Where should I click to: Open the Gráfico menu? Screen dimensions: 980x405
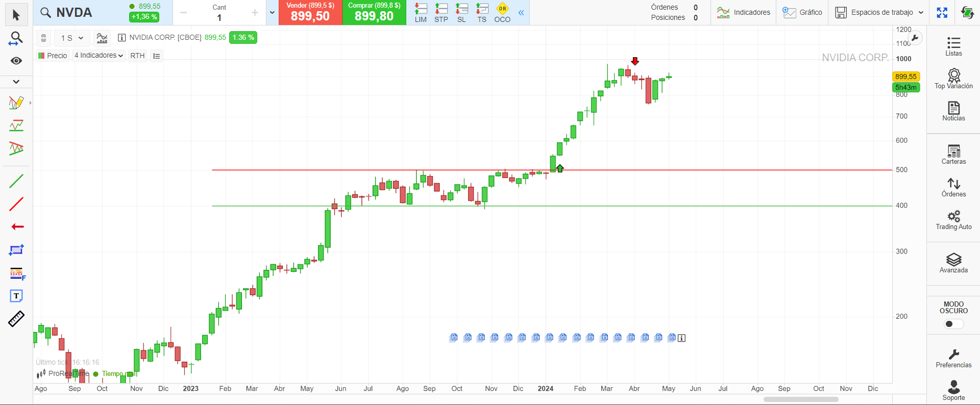click(x=802, y=12)
